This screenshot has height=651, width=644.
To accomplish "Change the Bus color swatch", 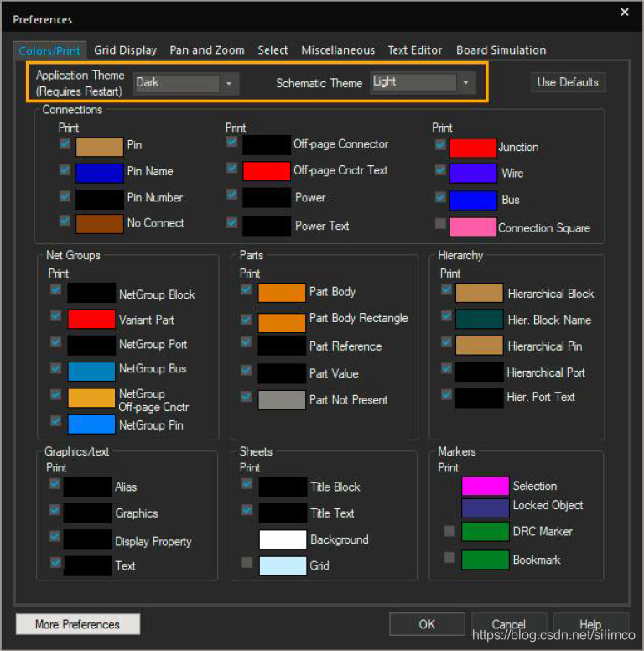I will (x=473, y=201).
